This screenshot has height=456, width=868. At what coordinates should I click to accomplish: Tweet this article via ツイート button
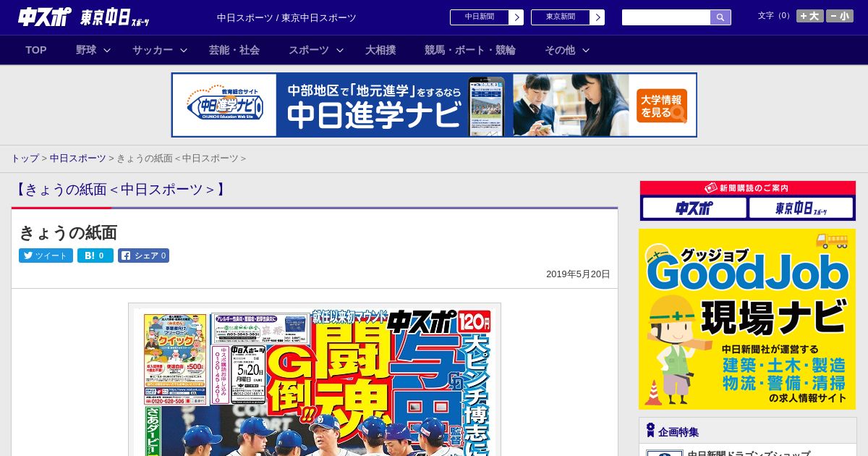click(46, 256)
